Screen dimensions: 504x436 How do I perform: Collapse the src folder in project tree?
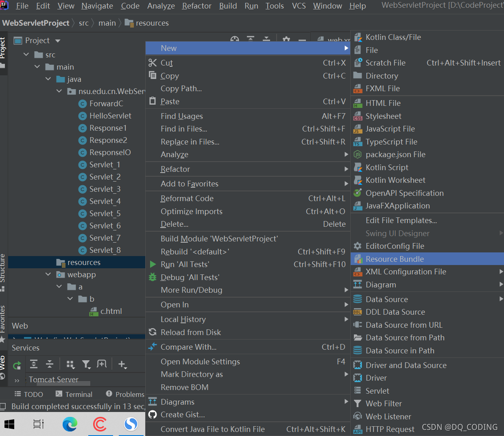click(x=26, y=55)
